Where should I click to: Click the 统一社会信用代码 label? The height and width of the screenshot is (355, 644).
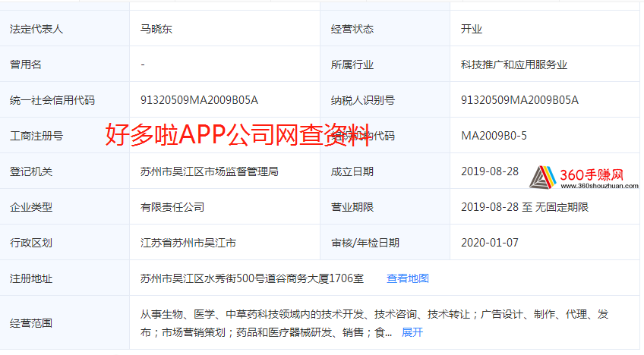point(52,100)
